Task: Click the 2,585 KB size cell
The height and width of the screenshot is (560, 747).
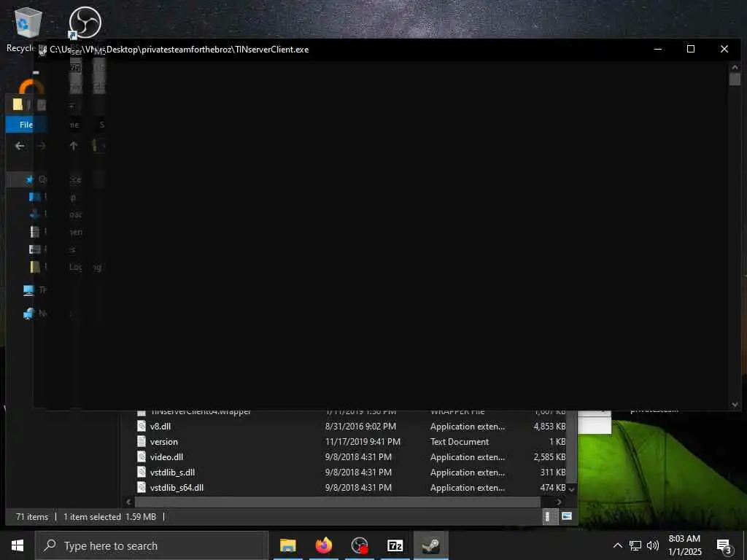Action: [x=550, y=456]
